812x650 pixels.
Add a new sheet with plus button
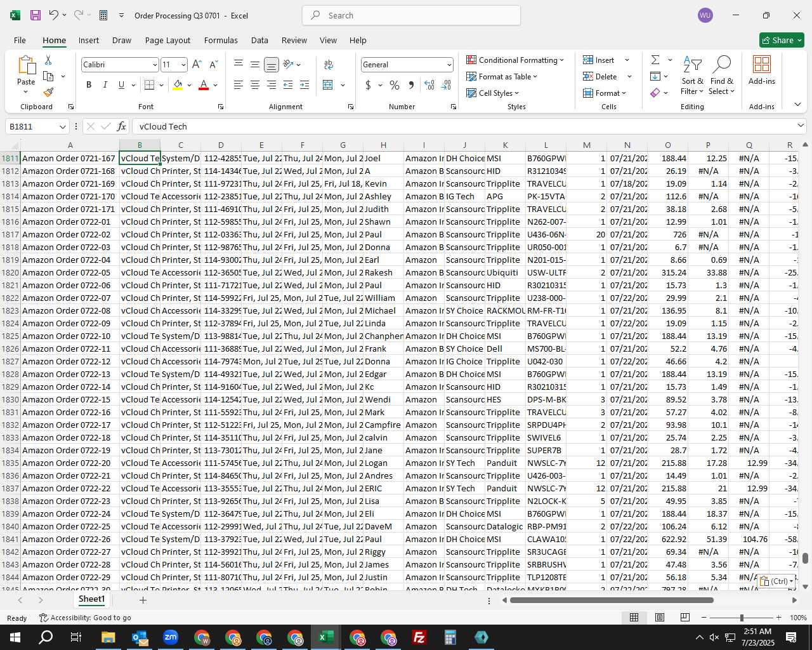pos(143,600)
